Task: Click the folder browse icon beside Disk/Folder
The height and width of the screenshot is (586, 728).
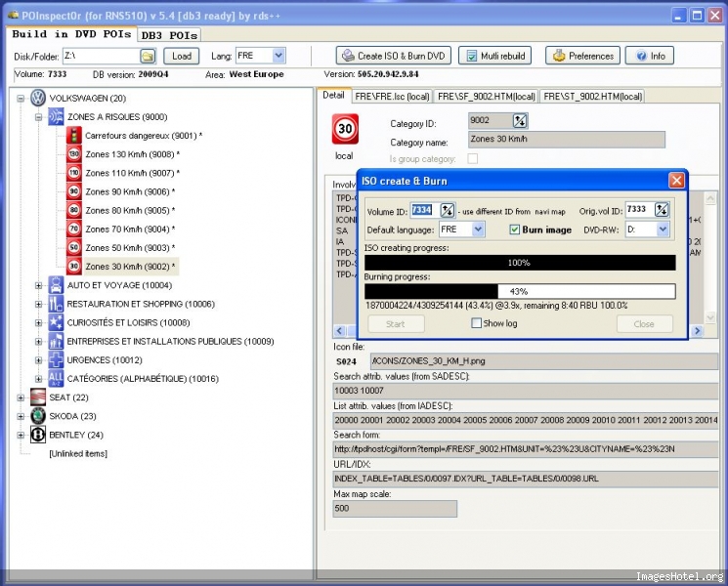Action: tap(148, 57)
